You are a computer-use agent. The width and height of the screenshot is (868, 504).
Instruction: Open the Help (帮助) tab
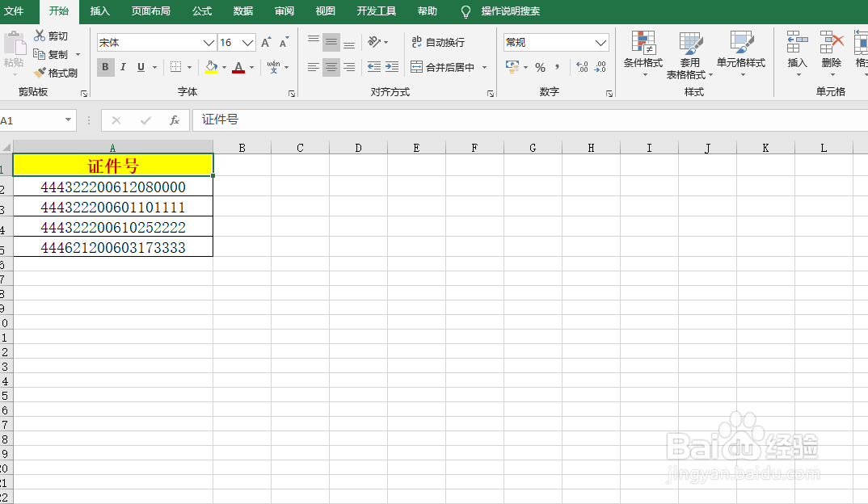point(427,11)
